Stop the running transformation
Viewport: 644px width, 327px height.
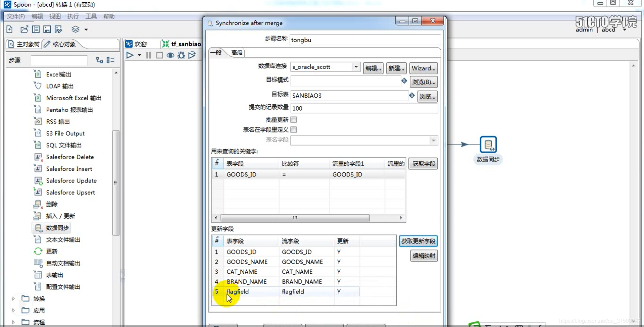coord(159,55)
